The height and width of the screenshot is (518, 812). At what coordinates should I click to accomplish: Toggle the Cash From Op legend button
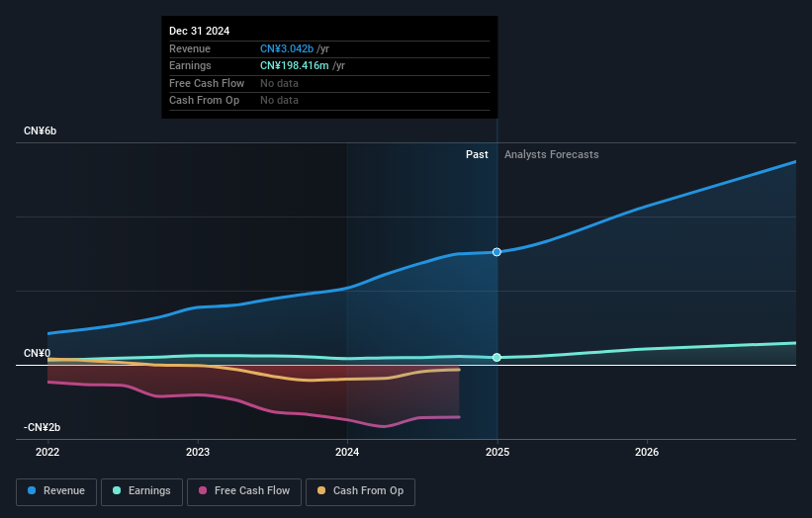click(360, 491)
